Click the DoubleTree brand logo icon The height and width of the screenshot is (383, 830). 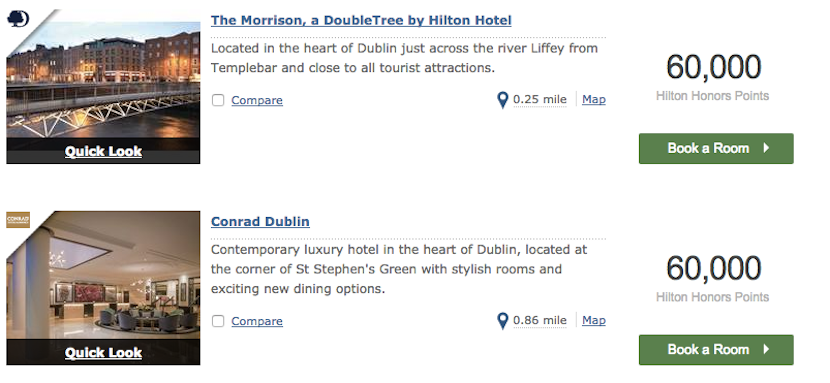tap(18, 20)
